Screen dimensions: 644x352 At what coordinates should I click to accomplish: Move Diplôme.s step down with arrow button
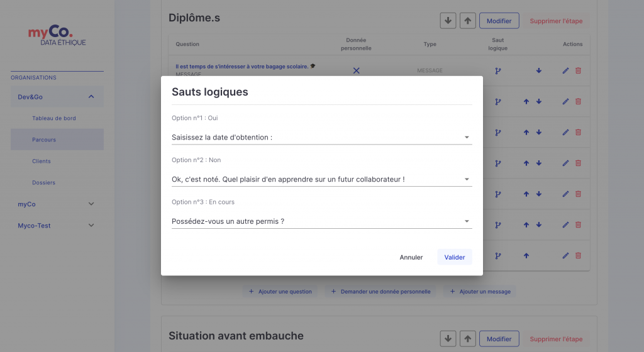click(x=448, y=21)
